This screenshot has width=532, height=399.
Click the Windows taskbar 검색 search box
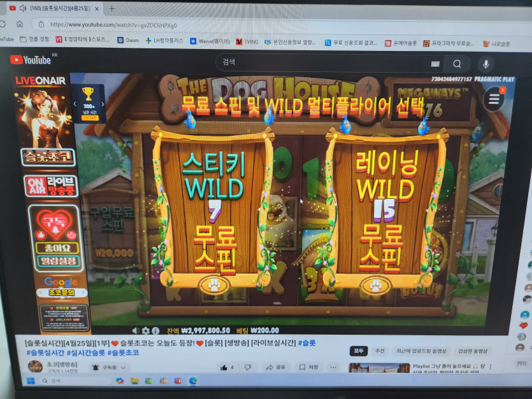pyautogui.click(x=75, y=381)
